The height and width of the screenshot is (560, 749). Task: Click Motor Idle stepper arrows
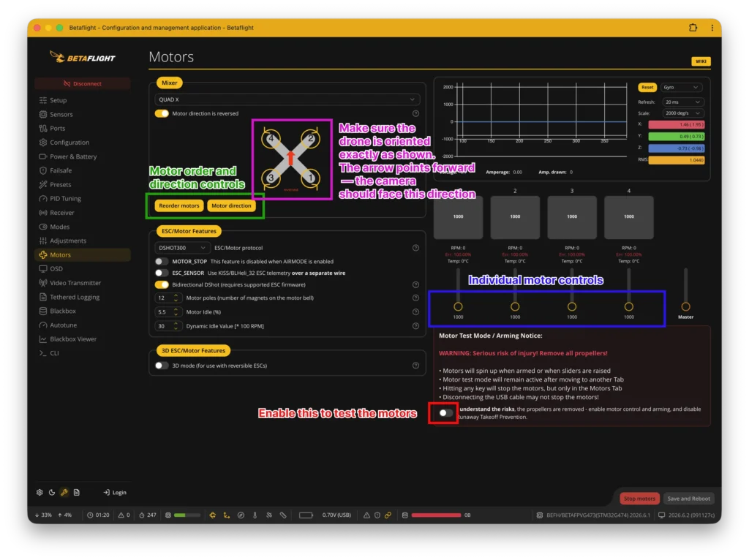pos(176,312)
